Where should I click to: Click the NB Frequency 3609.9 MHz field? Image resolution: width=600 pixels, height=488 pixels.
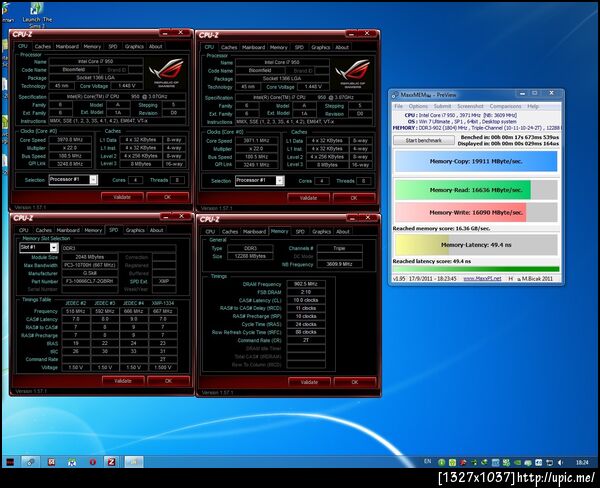339,264
